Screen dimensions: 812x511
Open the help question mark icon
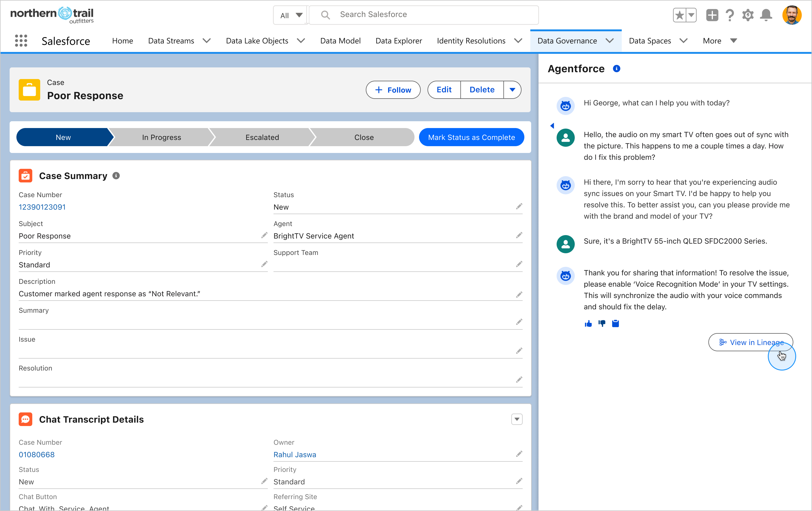point(730,15)
